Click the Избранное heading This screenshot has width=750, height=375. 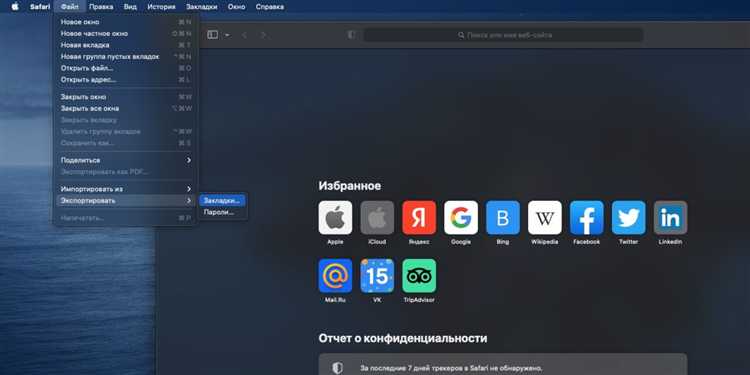pyautogui.click(x=350, y=186)
